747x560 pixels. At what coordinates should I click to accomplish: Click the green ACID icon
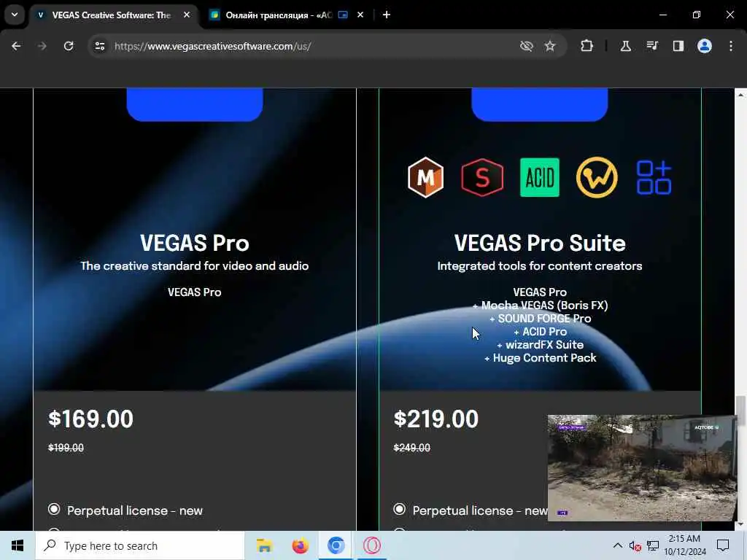click(539, 178)
